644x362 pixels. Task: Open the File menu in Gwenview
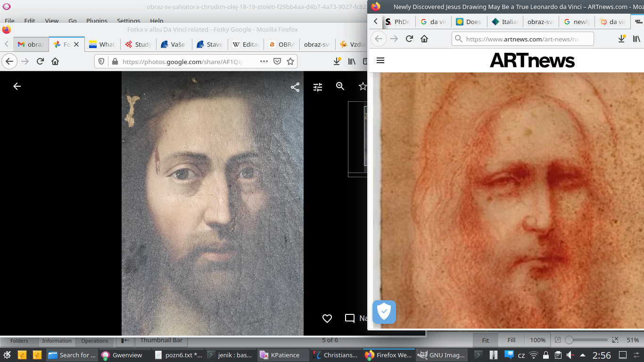pyautogui.click(x=9, y=21)
